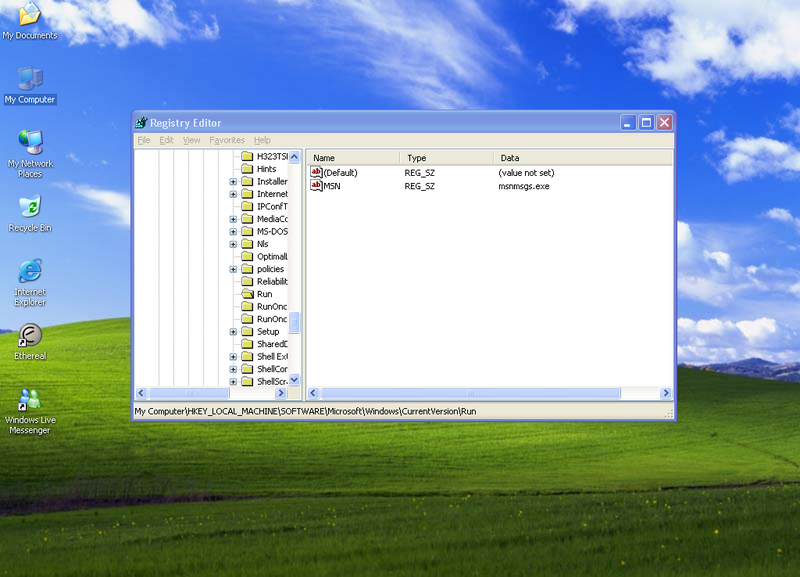Click the key tree's scroll up arrow
The width and height of the screenshot is (800, 577).
294,156
